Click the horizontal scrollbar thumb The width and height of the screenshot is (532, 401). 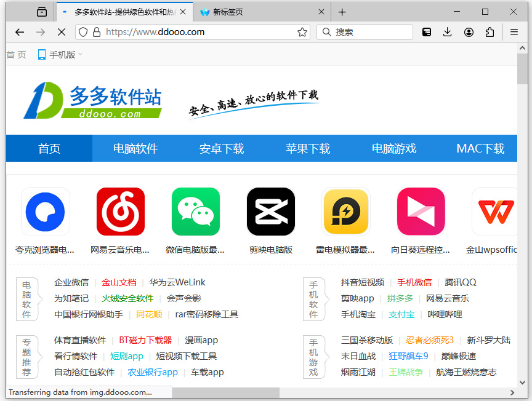pos(225,392)
